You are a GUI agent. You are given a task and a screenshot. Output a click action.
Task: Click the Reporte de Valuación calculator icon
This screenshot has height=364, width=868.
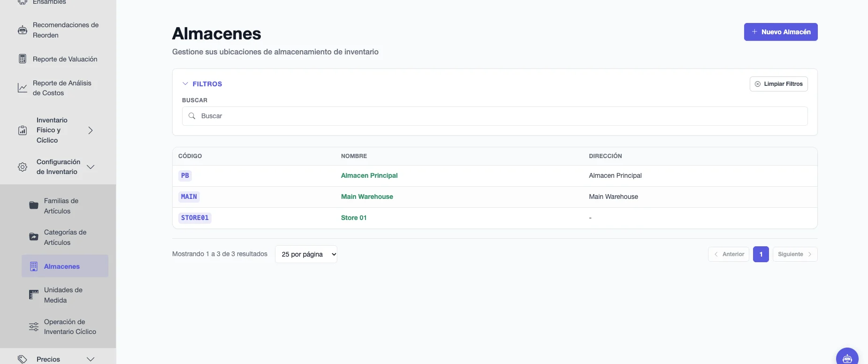(x=23, y=59)
